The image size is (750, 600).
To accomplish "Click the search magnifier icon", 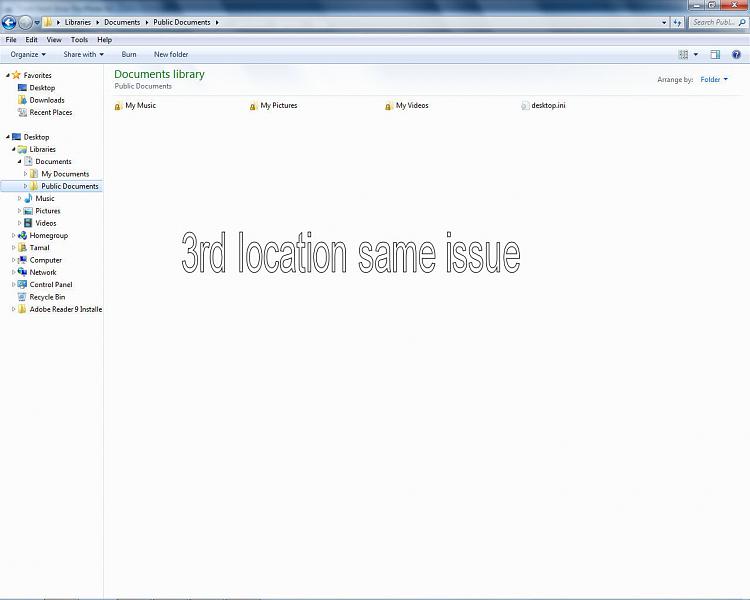I will [742, 22].
